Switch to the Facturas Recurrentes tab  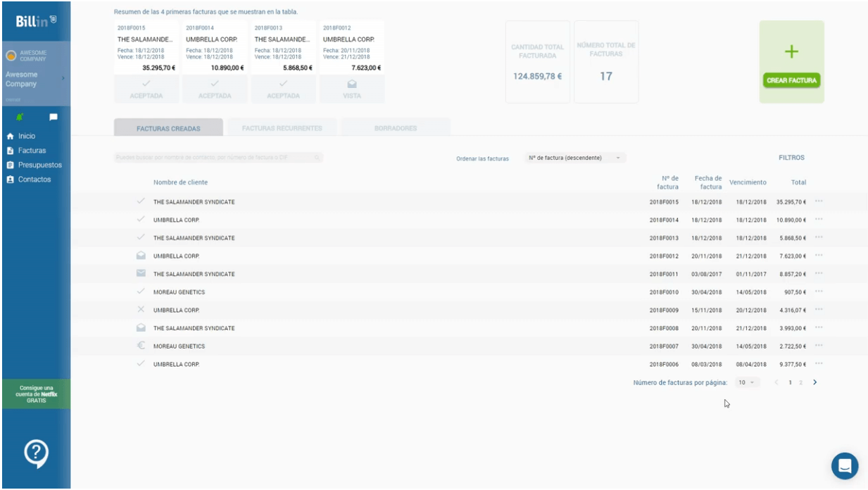coord(282,128)
